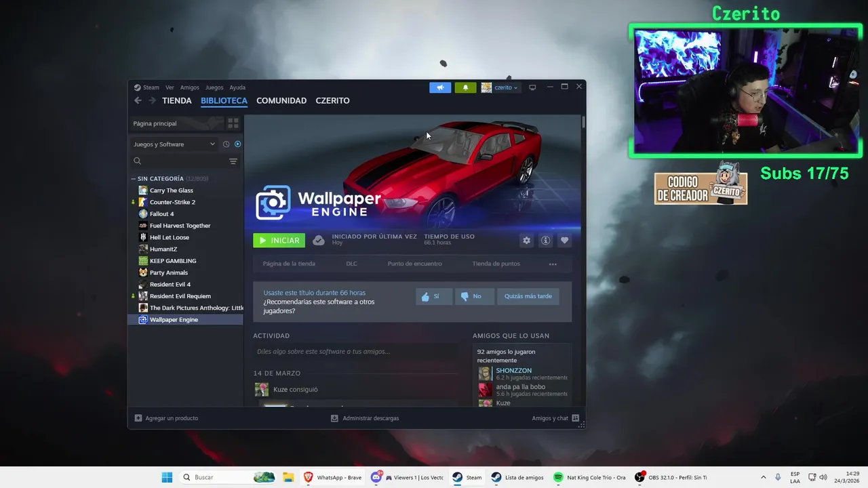Show hidden tray icons chevron

click(x=763, y=477)
